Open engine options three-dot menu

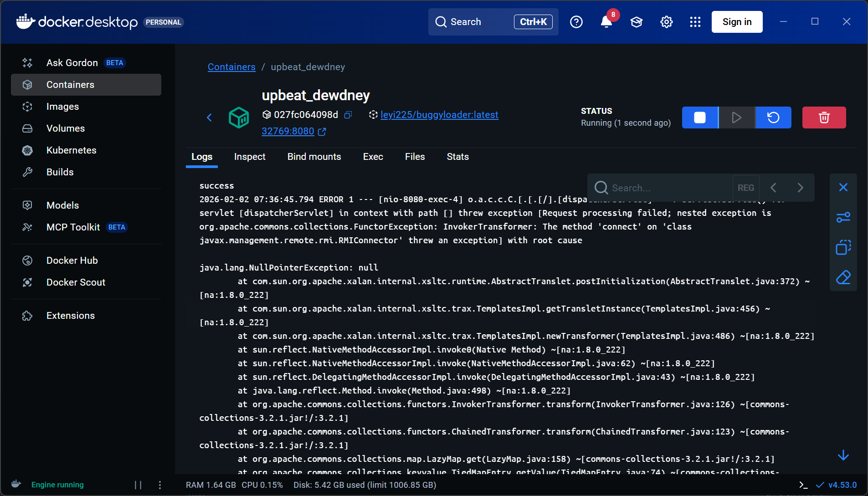coord(159,485)
